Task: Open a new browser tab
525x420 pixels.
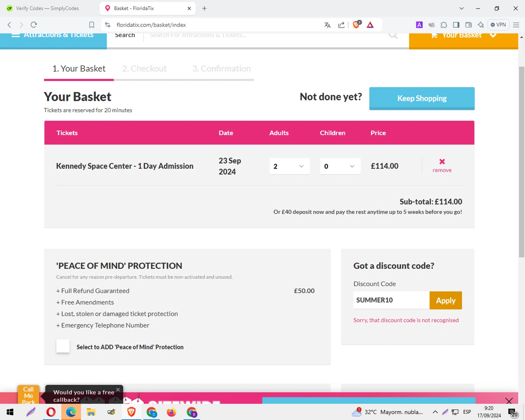Action: 204,8
